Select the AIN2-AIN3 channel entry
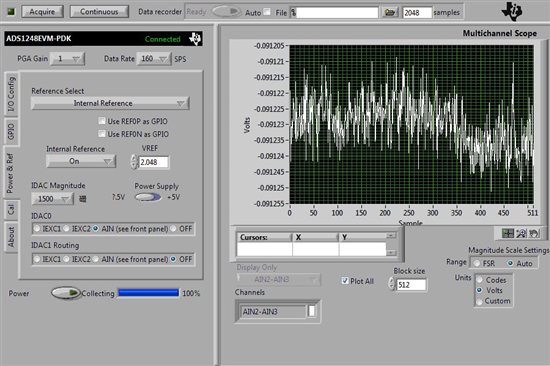Screen dimensions: 550x366 point(274,311)
